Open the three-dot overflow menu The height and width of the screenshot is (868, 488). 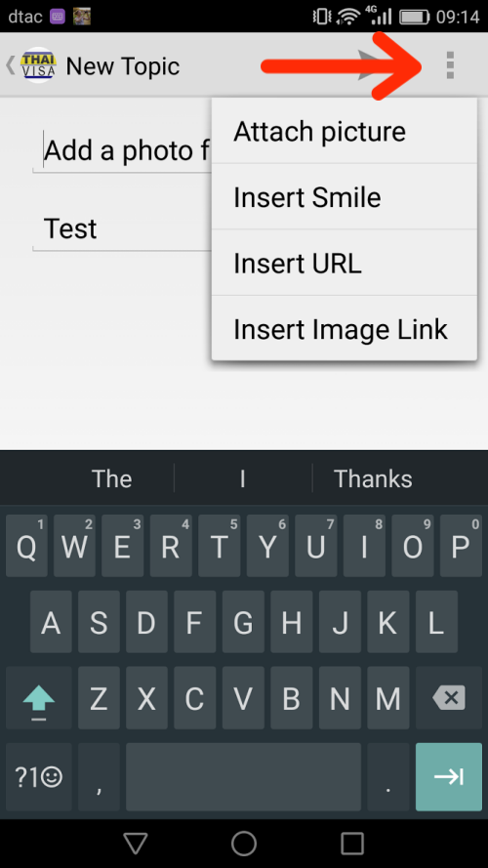coord(450,65)
